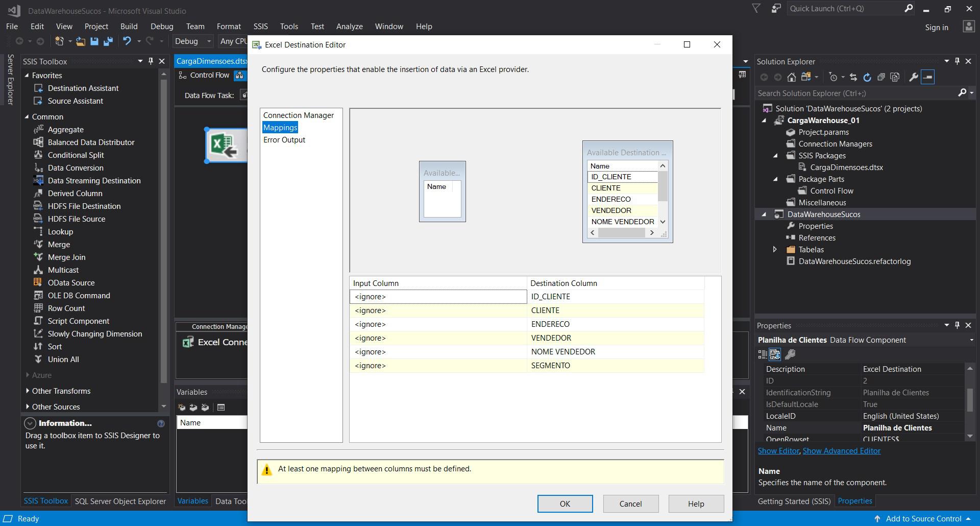Image resolution: width=980 pixels, height=526 pixels.
Task: Select Lookup in SSIS Toolbox
Action: click(x=60, y=232)
